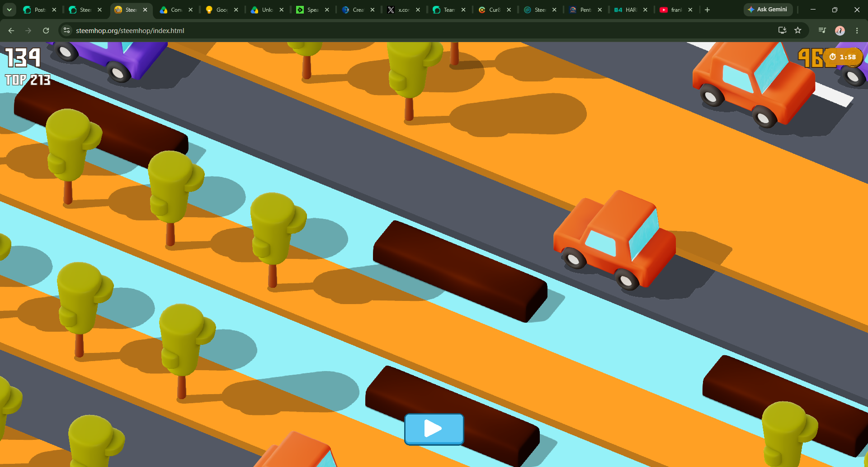The height and width of the screenshot is (467, 868).
Task: Open the Chrome three-dot menu
Action: click(x=857, y=30)
